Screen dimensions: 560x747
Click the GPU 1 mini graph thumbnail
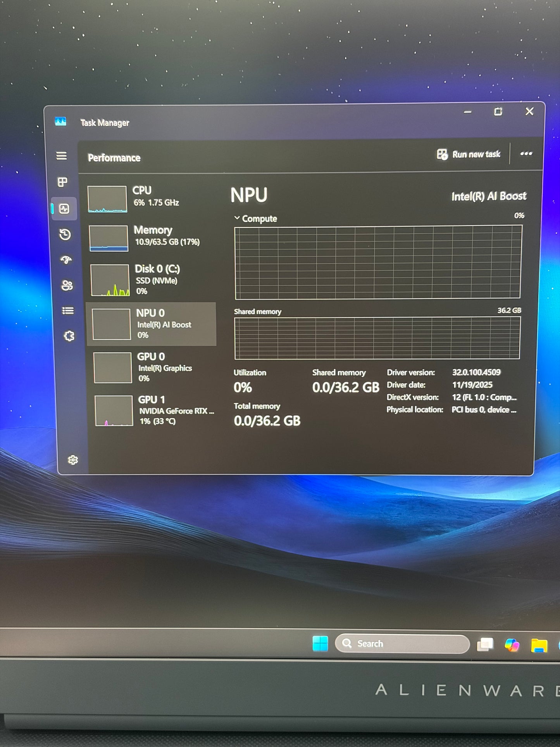114,411
